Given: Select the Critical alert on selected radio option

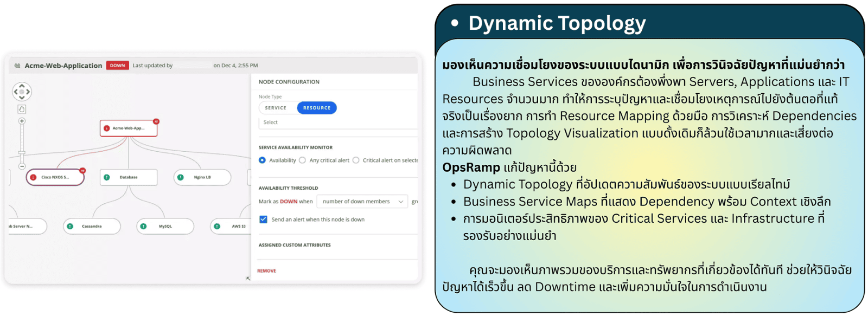Looking at the screenshot, I should (x=356, y=160).
